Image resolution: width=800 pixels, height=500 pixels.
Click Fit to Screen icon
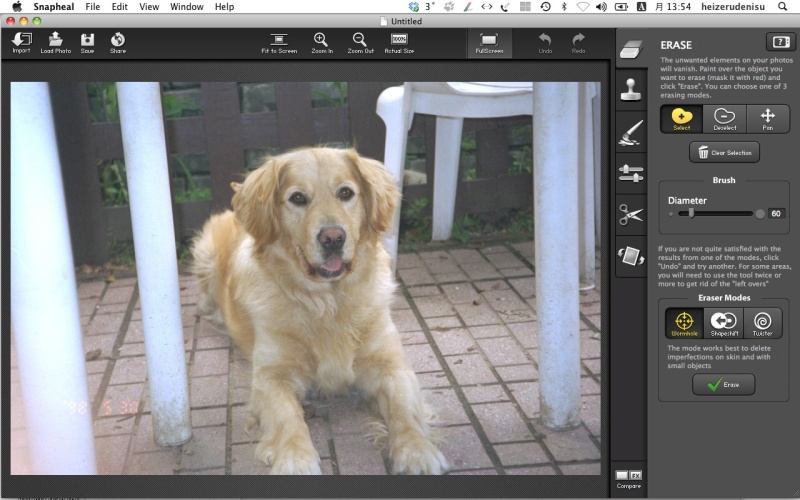click(x=279, y=43)
